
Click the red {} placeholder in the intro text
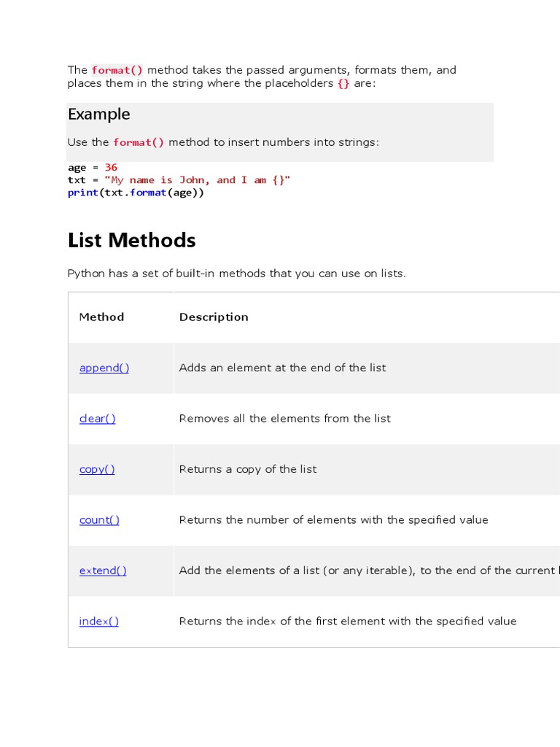tap(343, 84)
